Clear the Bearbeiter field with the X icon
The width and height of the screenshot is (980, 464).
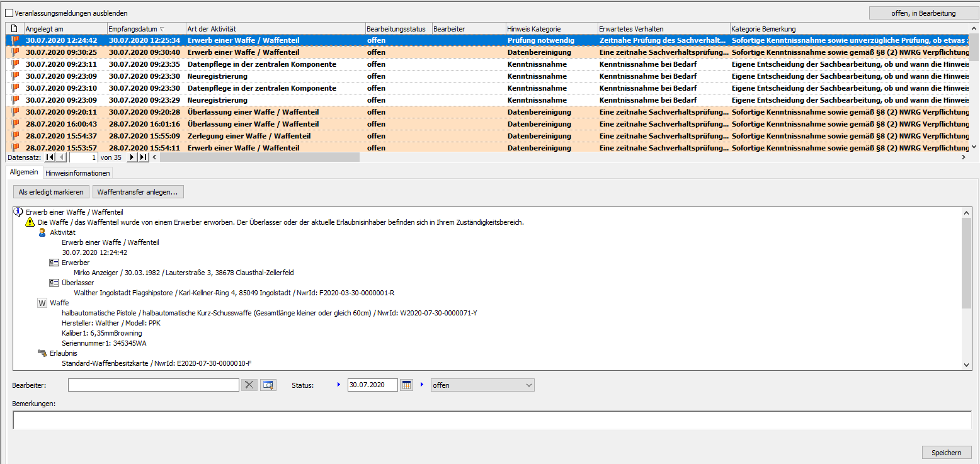coord(250,385)
